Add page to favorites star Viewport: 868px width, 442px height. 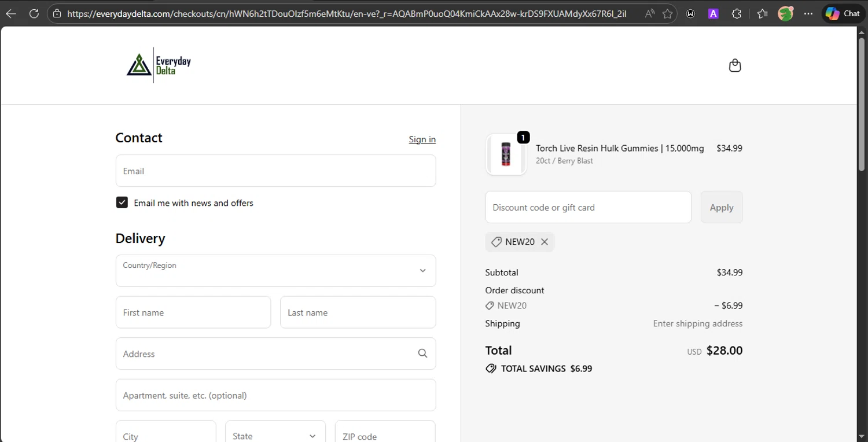tap(667, 13)
